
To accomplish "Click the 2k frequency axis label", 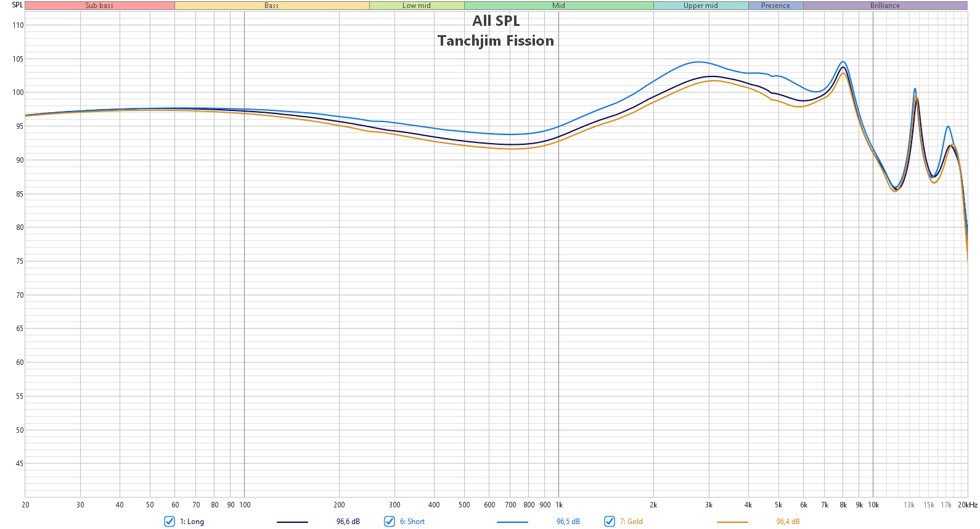I will (x=653, y=505).
